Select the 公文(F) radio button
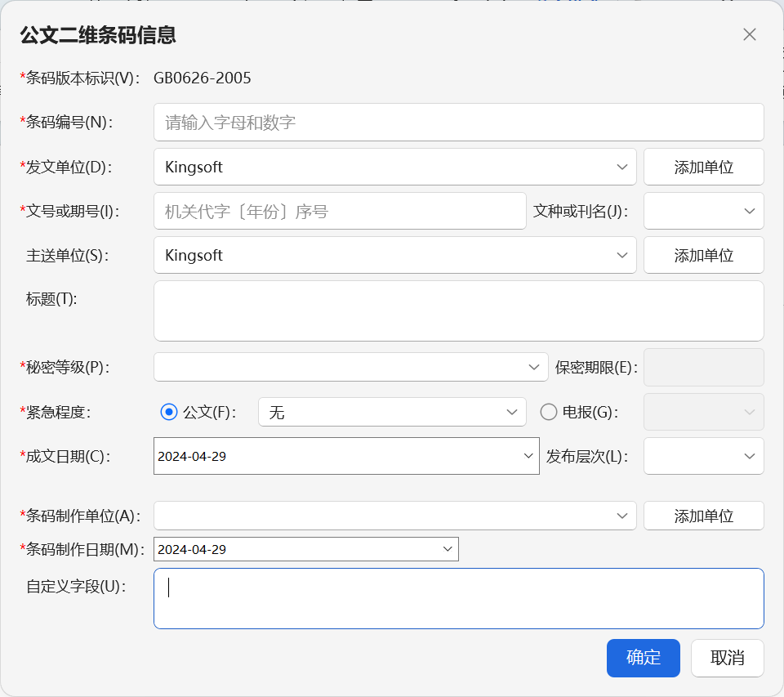The image size is (784, 697). [x=169, y=413]
